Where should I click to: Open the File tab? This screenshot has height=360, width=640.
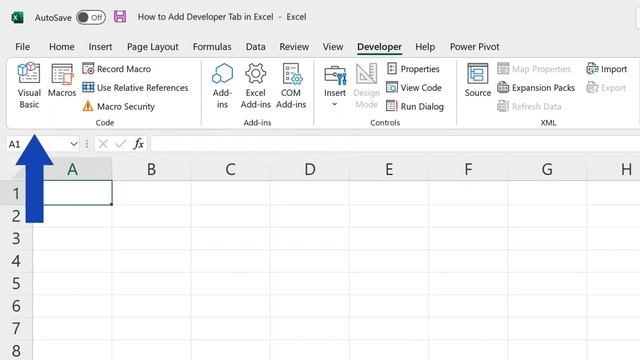coord(22,47)
